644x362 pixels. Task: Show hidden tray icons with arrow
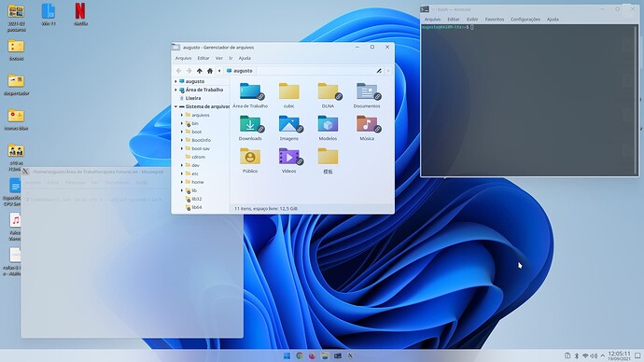[603, 355]
